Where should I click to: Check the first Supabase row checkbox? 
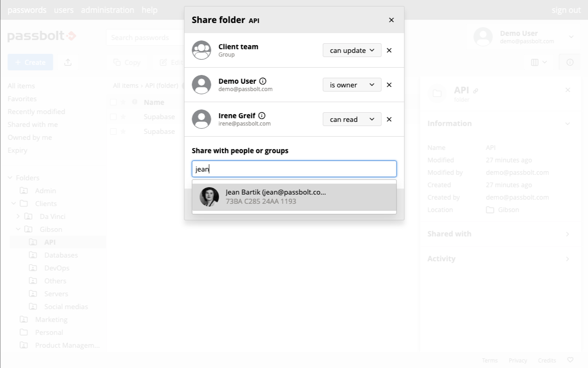coord(113,117)
